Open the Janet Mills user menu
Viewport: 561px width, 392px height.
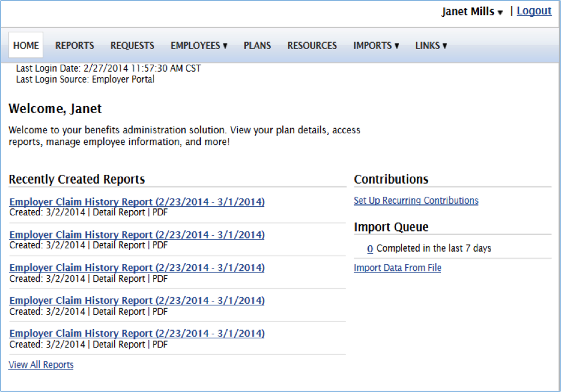[472, 12]
